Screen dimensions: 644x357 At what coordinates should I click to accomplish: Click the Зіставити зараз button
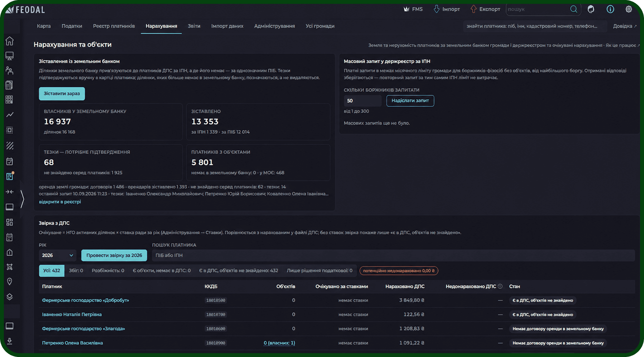[62, 94]
